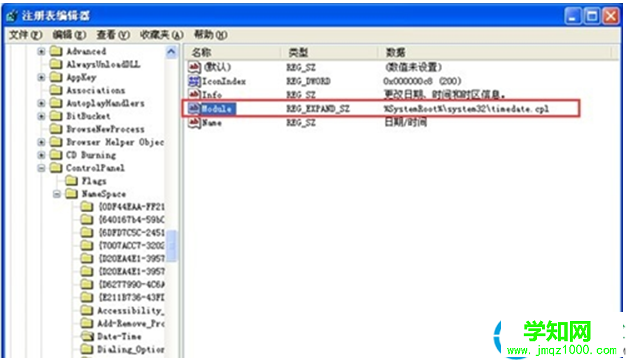Viewport: 628px width, 362px height.
Task: Click the (数值未设置) data cell
Action: click(413, 67)
